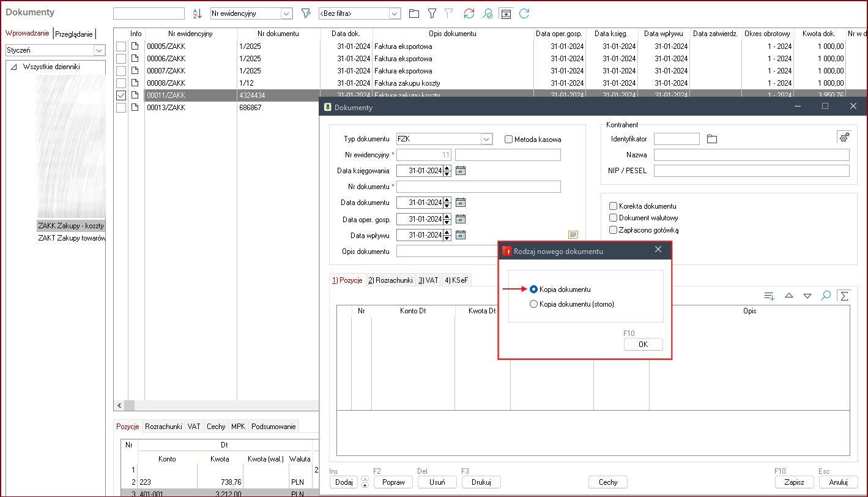This screenshot has width=868, height=497.
Task: Click the magnifier search icon in positions
Action: [826, 296]
